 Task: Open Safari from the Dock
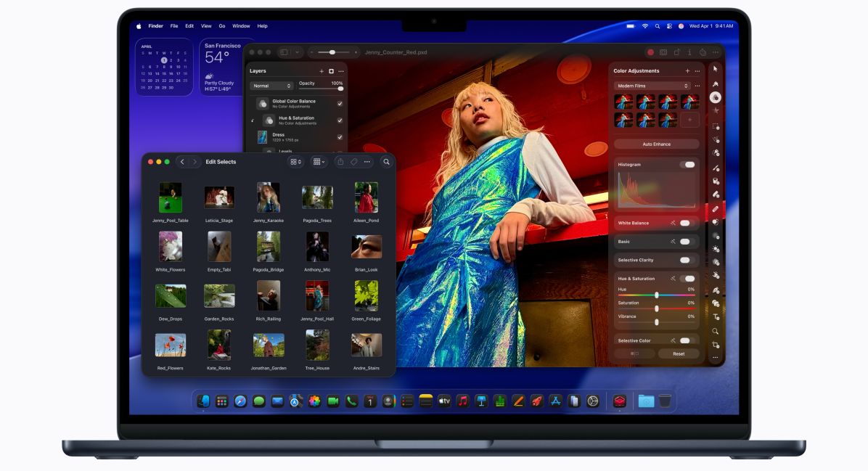(x=240, y=401)
